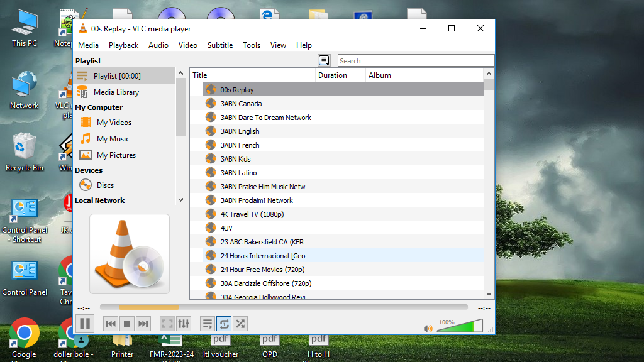Toggle fullscreen video mode
Viewport: 644px width, 362px height.
point(167,324)
